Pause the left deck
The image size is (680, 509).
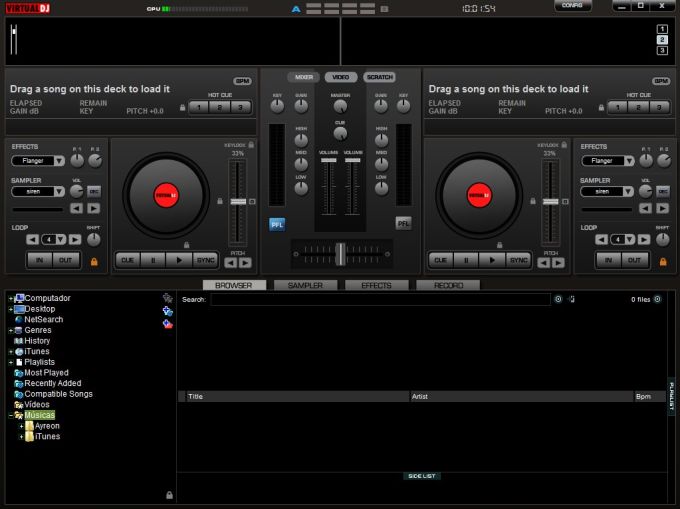153,260
